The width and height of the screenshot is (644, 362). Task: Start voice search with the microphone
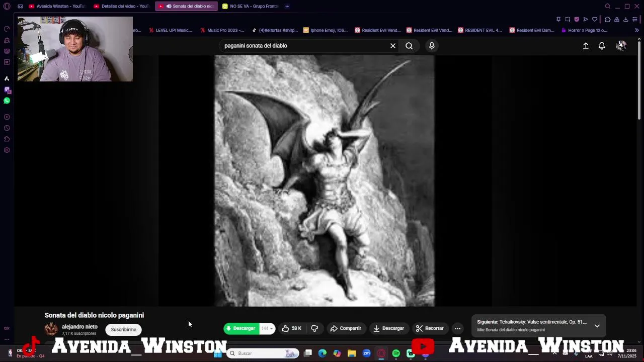point(432,46)
